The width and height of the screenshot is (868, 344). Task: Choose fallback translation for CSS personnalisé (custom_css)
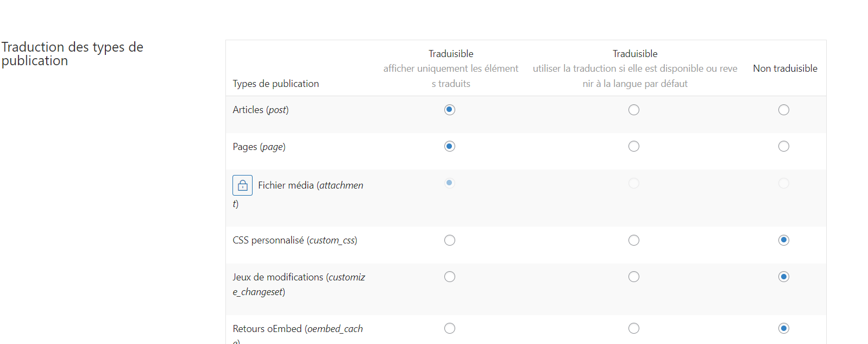click(634, 240)
